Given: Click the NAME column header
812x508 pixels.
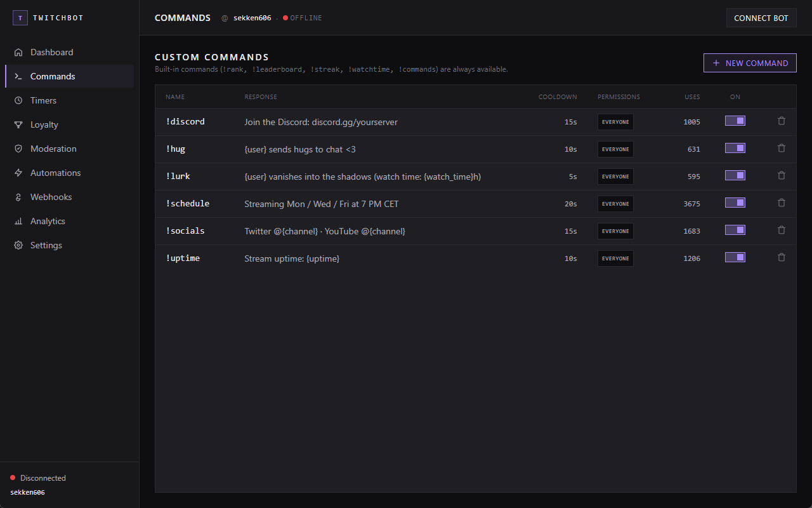Looking at the screenshot, I should click(x=175, y=97).
